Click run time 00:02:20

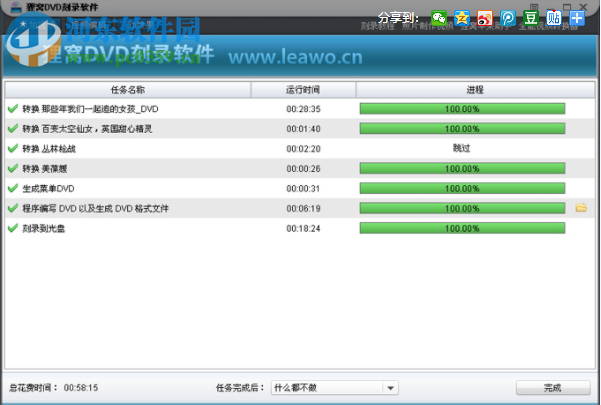(303, 149)
